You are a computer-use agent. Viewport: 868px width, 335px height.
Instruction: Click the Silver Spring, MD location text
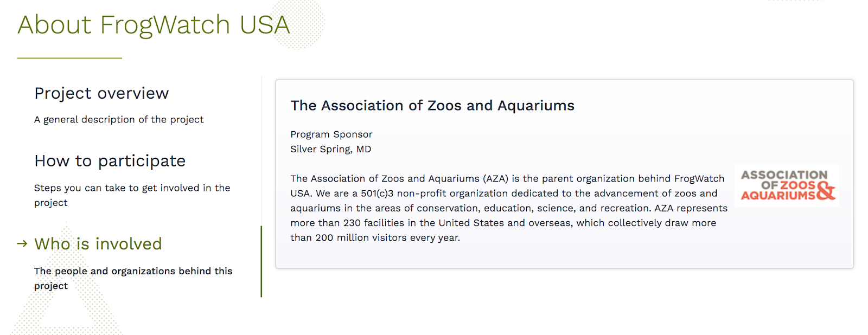pyautogui.click(x=330, y=149)
